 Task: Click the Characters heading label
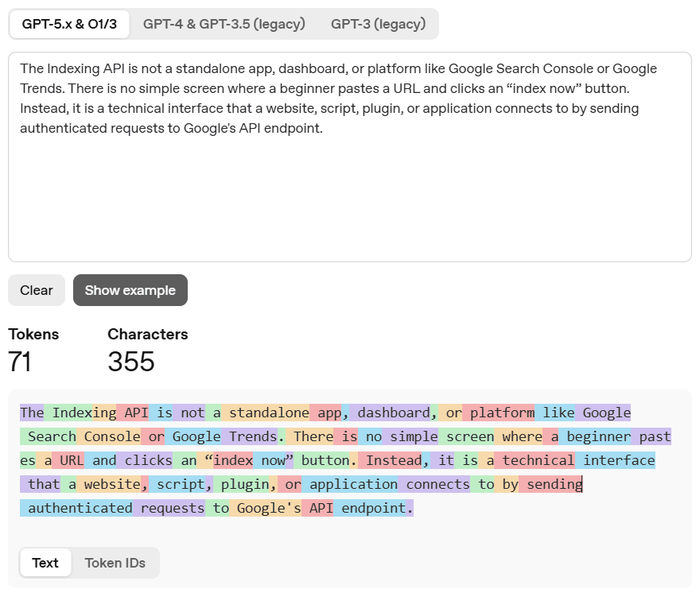(148, 334)
